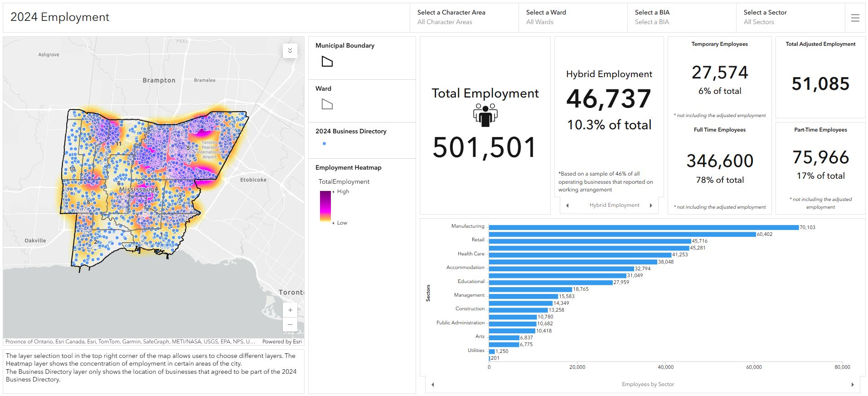Screen dimensions: 868x396
Task: Go to next Hybrid Employment indicator
Action: click(651, 205)
